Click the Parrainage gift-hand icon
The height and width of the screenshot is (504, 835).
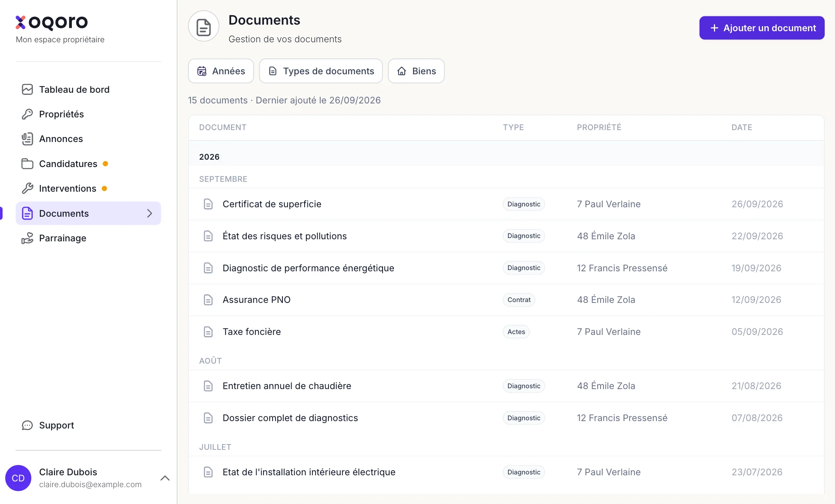28,238
